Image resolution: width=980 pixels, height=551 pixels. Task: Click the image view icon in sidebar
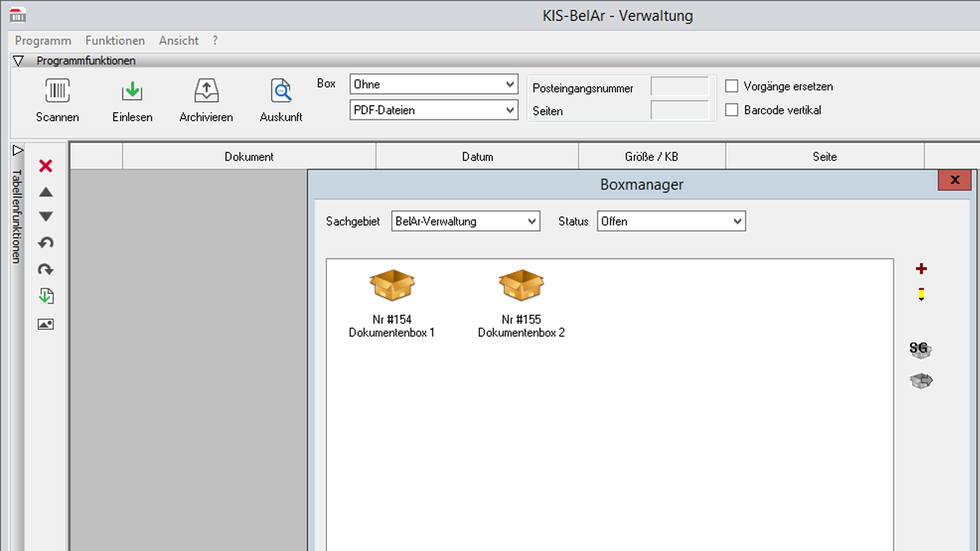45,324
